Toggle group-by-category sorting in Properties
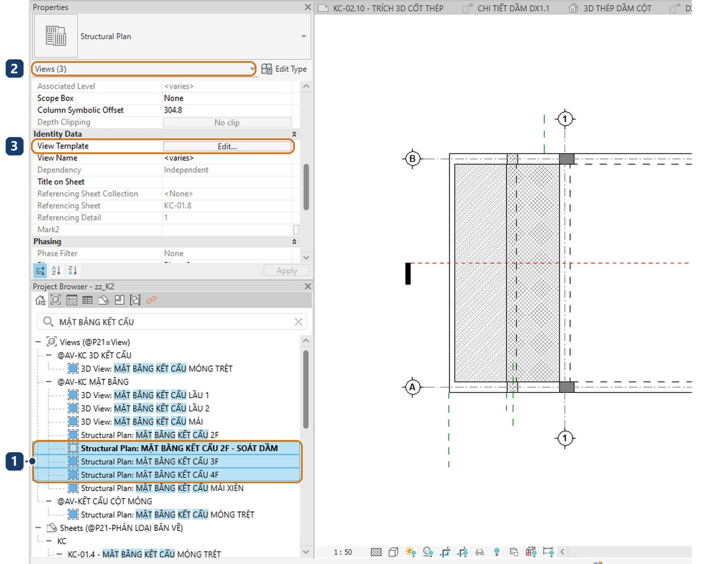The height and width of the screenshot is (564, 728). click(40, 270)
